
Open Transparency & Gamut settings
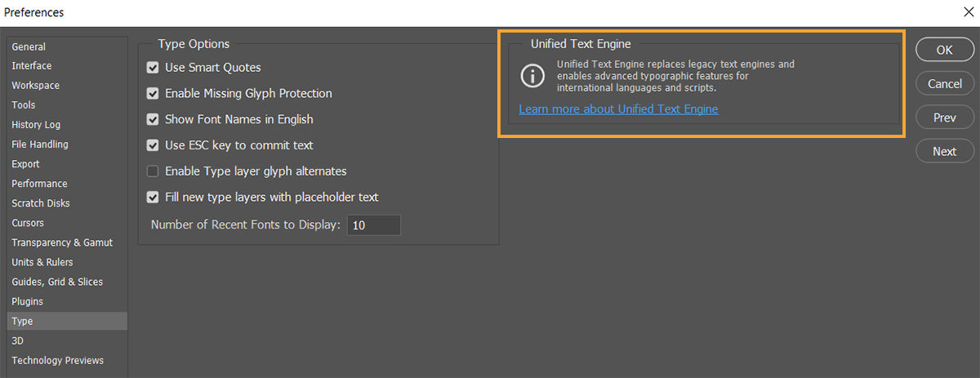[62, 242]
